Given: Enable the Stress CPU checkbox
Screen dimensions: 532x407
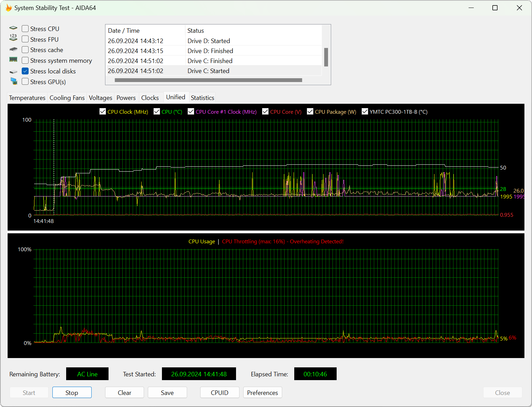Looking at the screenshot, I should (25, 29).
